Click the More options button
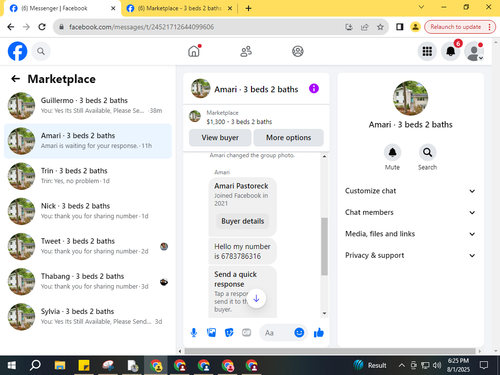This screenshot has width=500, height=375. click(288, 138)
